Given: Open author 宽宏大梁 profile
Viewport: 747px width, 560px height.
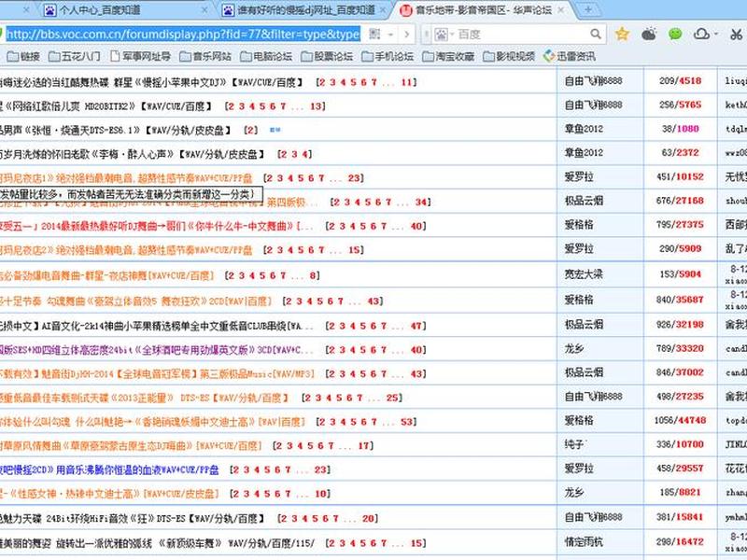Looking at the screenshot, I should coord(584,274).
